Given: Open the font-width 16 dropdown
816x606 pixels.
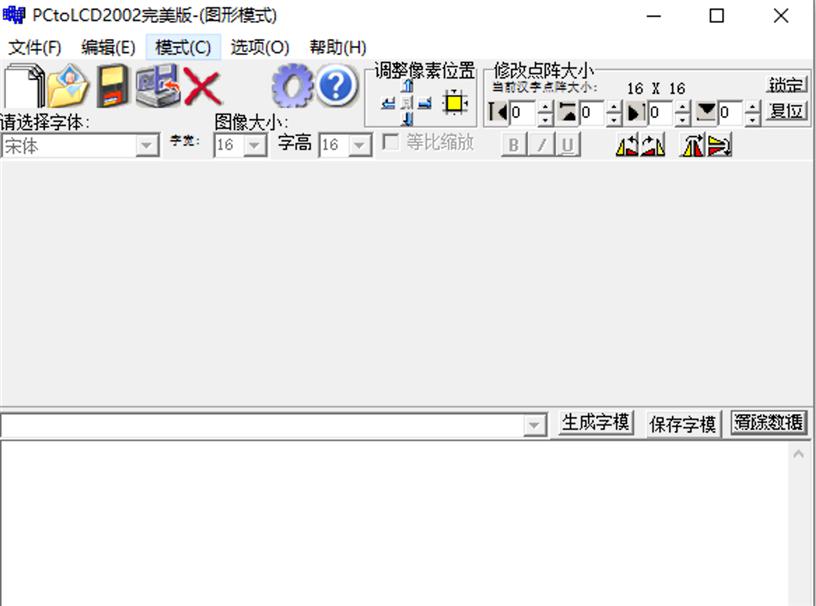Looking at the screenshot, I should tap(254, 145).
